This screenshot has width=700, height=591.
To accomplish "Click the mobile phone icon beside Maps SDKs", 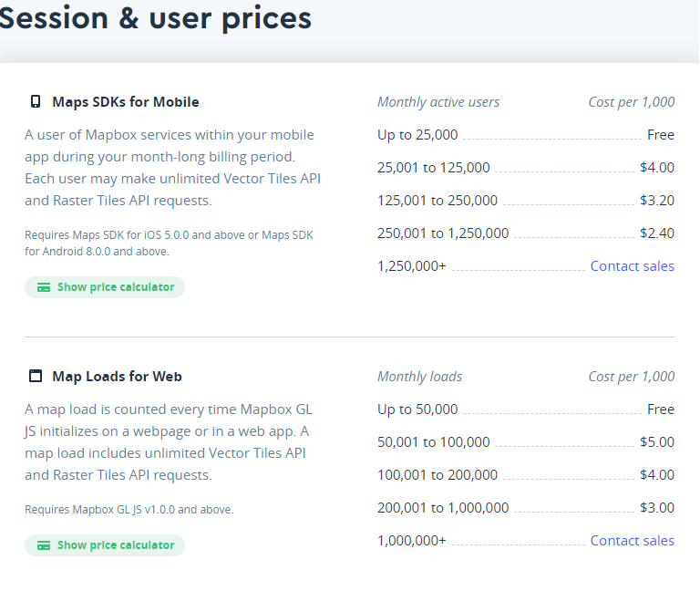I will (x=36, y=102).
